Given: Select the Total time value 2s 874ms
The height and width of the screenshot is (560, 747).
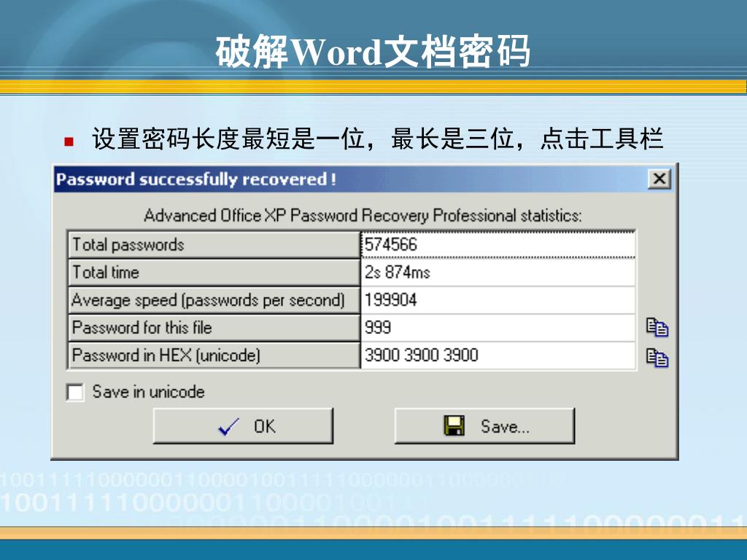Looking at the screenshot, I should pyautogui.click(x=498, y=273).
